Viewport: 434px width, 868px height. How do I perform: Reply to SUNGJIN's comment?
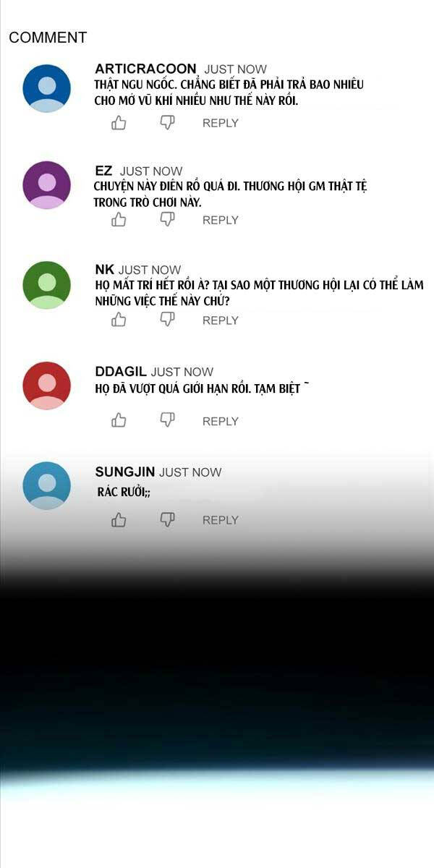pos(221,519)
